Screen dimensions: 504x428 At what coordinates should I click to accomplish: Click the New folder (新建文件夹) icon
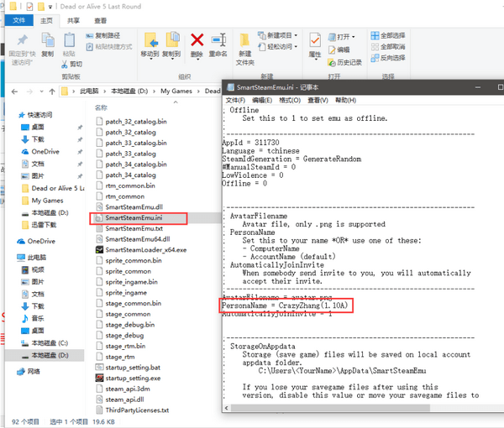(x=244, y=40)
